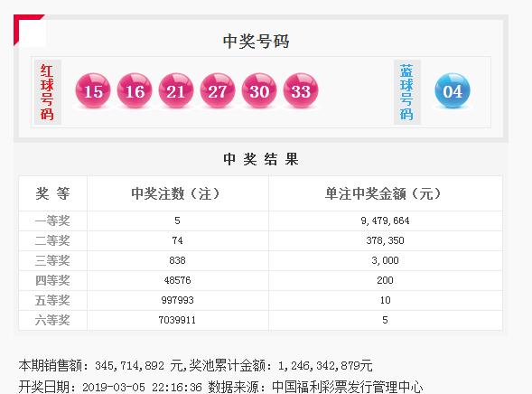Click sixth prize winner count 7039911
Viewport: 532px width, 394px height.
(x=177, y=320)
